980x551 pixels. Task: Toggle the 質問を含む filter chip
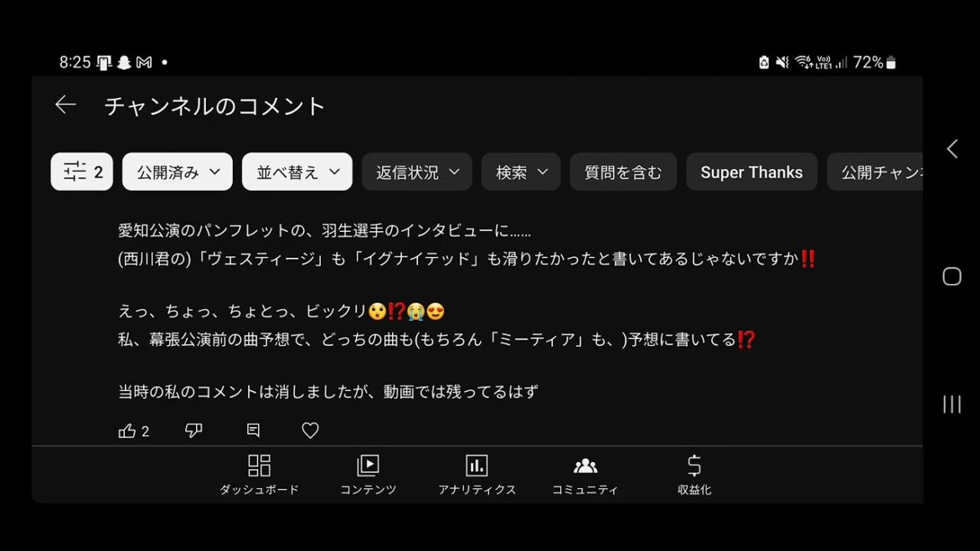point(623,171)
